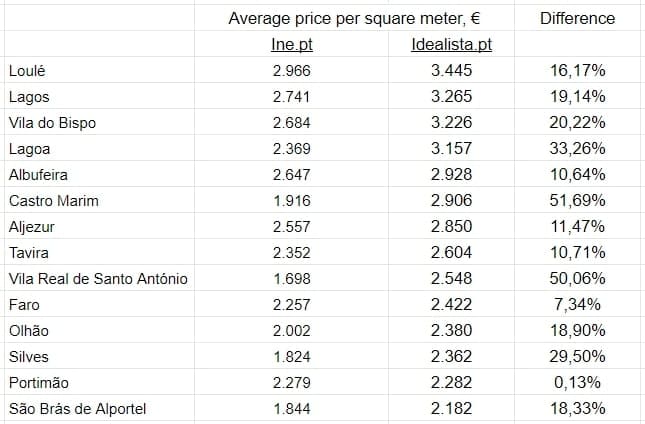
Task: Open the Idealista.pt link
Action: [x=451, y=45]
